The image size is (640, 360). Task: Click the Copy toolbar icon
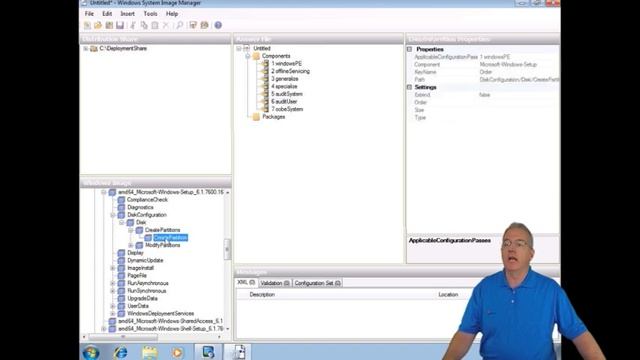144,25
